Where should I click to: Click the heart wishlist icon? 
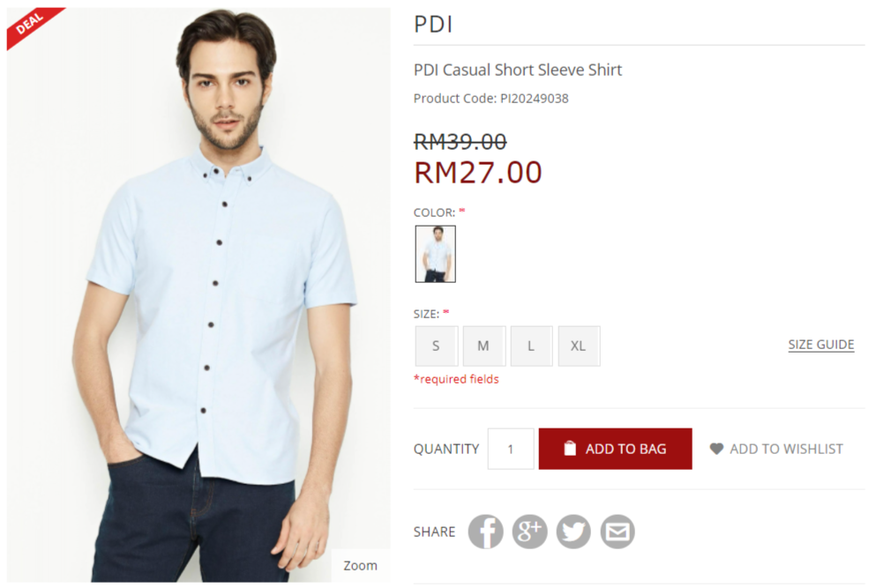coord(716,449)
